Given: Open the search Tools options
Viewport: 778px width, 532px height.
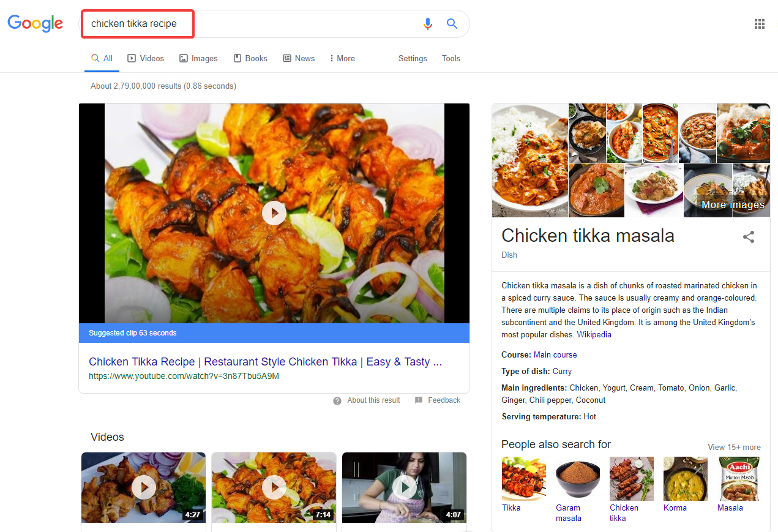Looking at the screenshot, I should pyautogui.click(x=451, y=59).
